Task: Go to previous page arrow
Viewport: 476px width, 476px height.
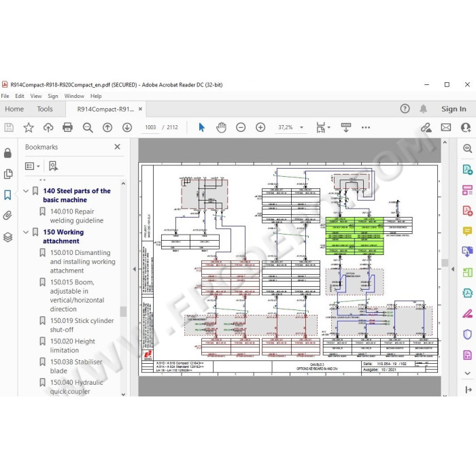Action: tap(107, 128)
